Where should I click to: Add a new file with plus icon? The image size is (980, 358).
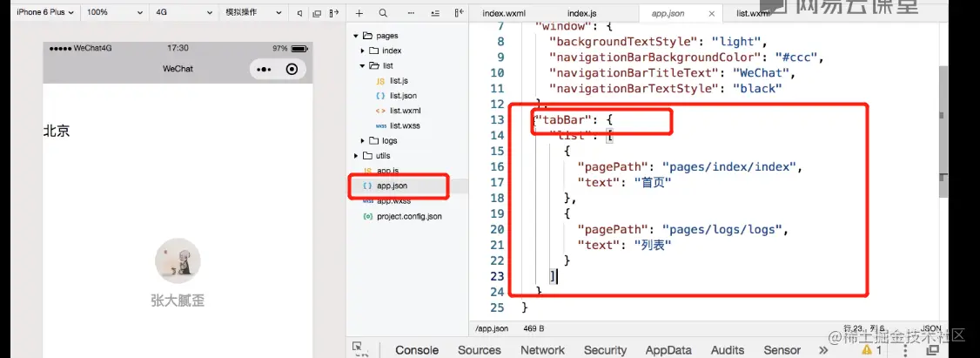pos(359,12)
